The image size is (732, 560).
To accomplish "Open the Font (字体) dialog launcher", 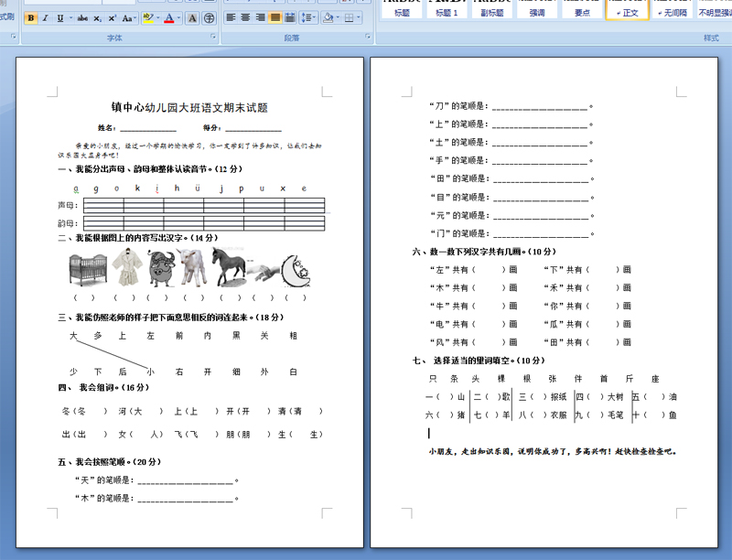I will (x=213, y=37).
